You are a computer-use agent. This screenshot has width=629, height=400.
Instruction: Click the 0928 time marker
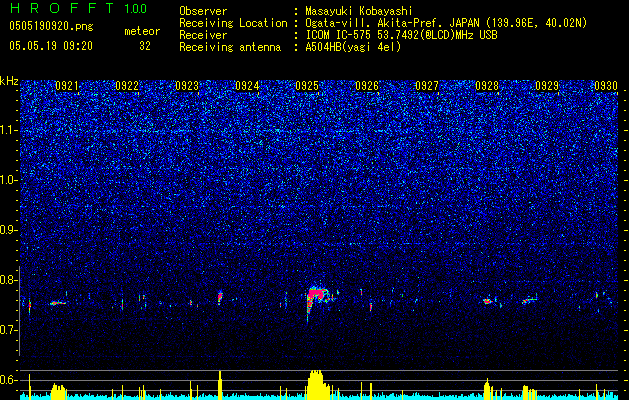(x=487, y=86)
